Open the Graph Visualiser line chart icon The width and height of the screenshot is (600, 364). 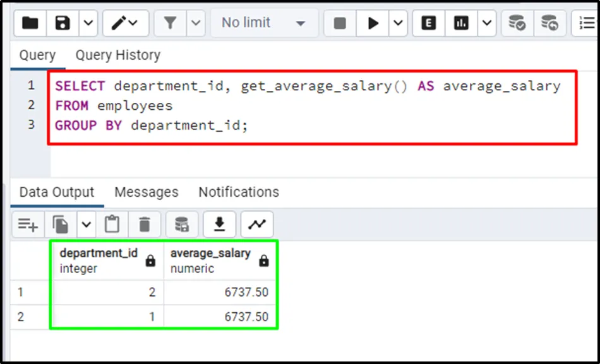[x=256, y=224]
